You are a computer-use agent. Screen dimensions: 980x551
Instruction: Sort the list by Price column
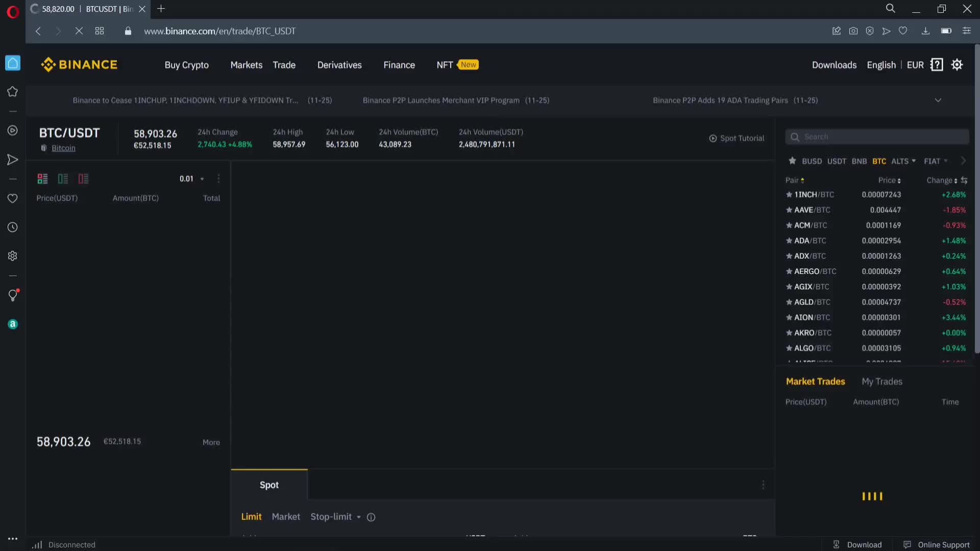pos(889,180)
